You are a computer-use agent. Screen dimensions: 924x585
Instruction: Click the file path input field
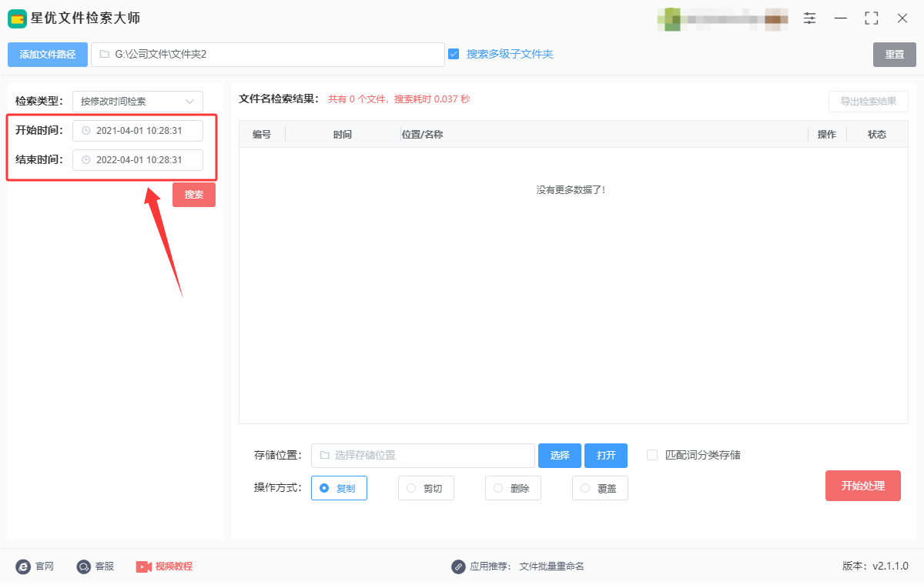click(268, 55)
